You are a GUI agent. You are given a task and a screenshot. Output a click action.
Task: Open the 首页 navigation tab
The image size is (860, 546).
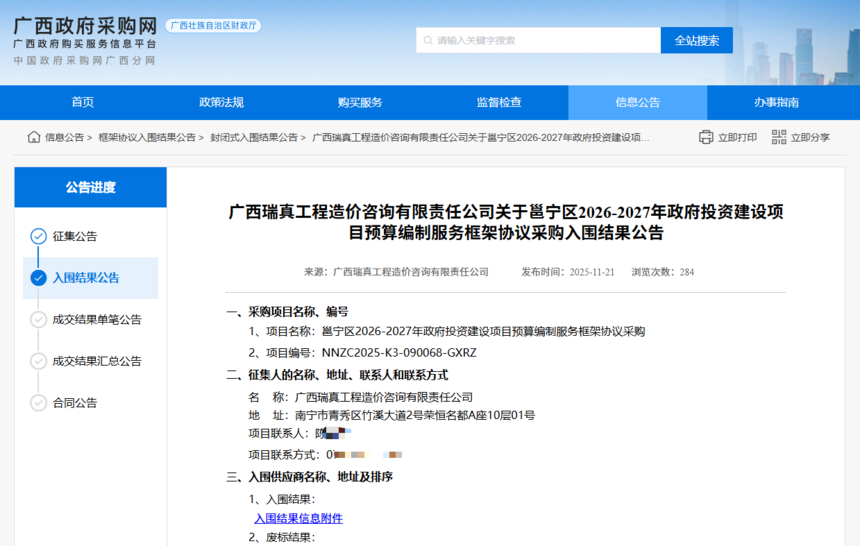(83, 102)
